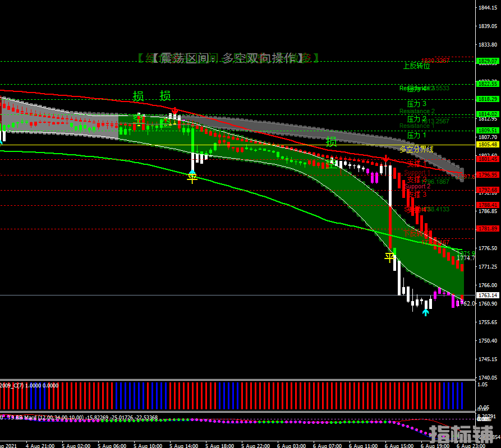The height and width of the screenshot is (448, 501).
Task: Click the green 损 label below the red line on the right
Action: pos(332,141)
